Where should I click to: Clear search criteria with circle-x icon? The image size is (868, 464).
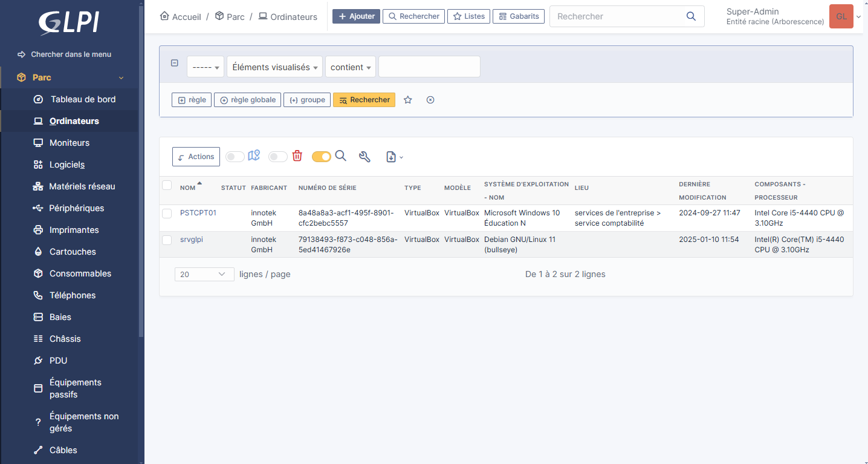(x=430, y=100)
